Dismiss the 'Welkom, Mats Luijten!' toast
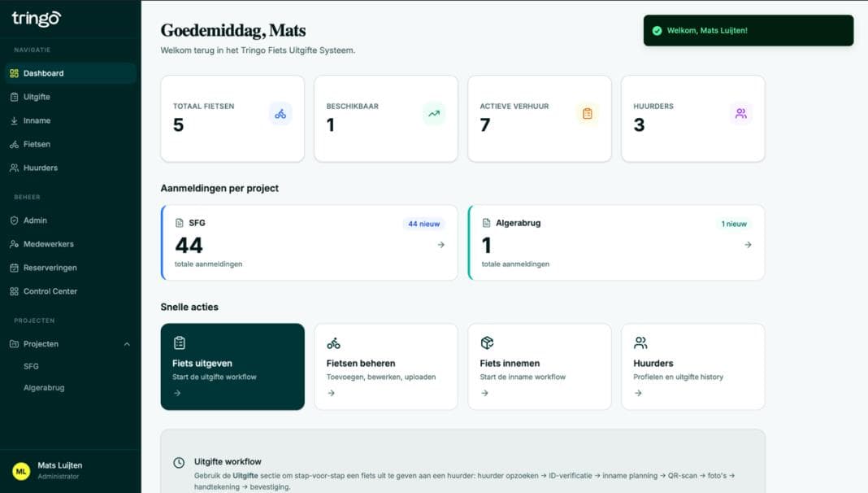The height and width of the screenshot is (493, 868). [x=749, y=30]
